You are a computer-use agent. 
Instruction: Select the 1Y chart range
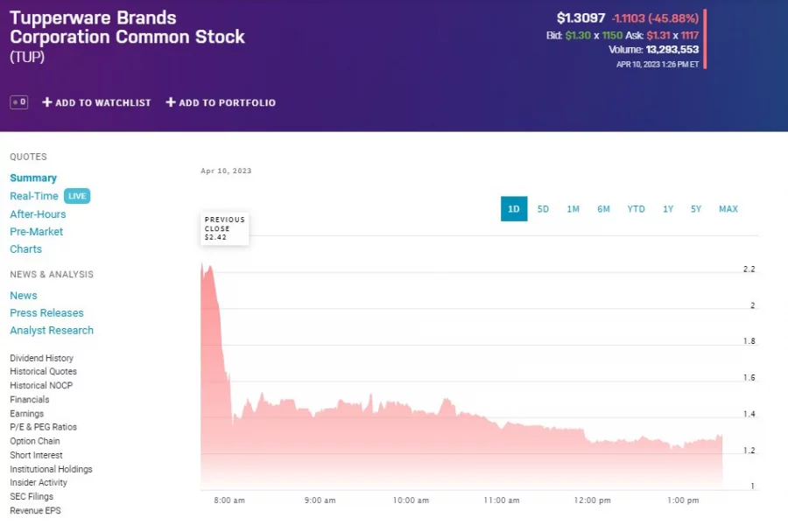pyautogui.click(x=667, y=209)
